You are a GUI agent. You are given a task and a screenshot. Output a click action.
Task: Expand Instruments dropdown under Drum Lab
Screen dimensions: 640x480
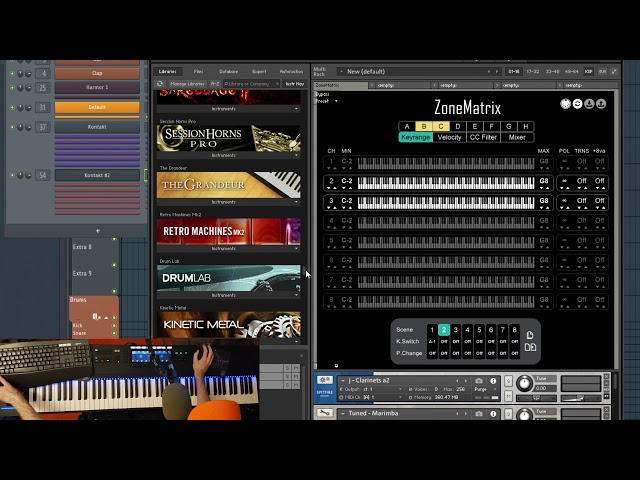click(x=296, y=295)
